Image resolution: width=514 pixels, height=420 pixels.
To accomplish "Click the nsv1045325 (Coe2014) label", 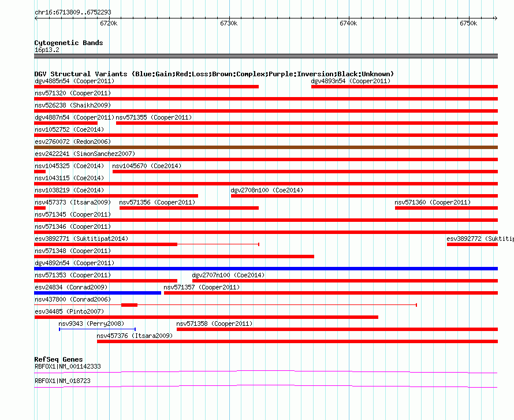I will click(69, 166).
